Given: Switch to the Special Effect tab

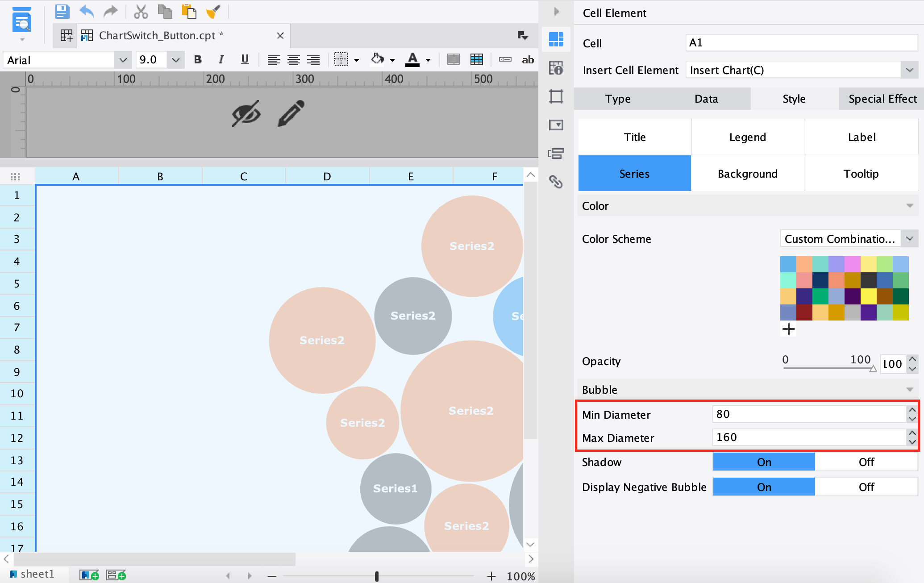Looking at the screenshot, I should (x=882, y=99).
